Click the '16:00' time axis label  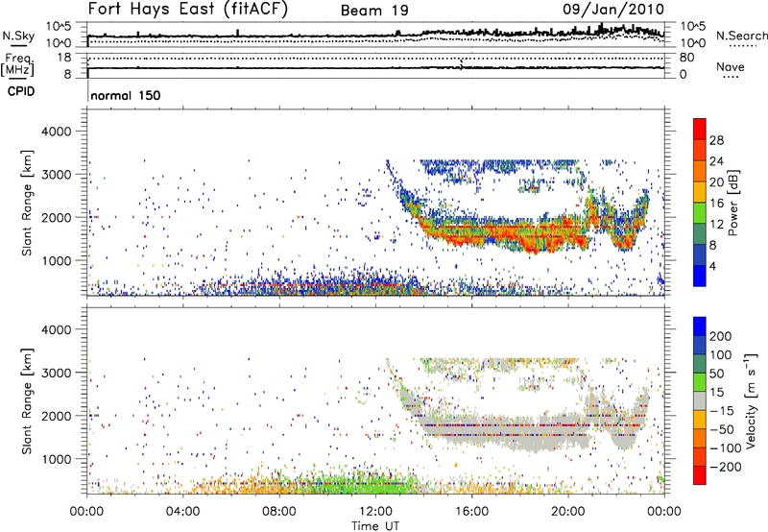coord(471,512)
